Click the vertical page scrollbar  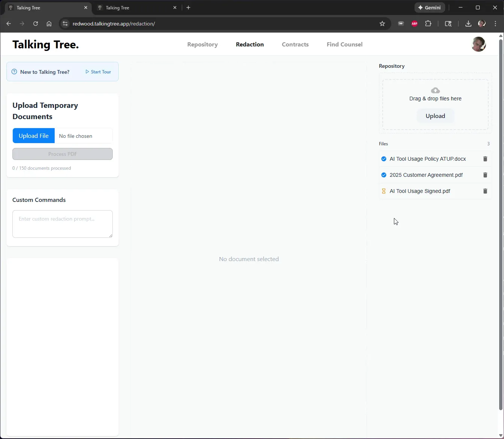point(501,225)
